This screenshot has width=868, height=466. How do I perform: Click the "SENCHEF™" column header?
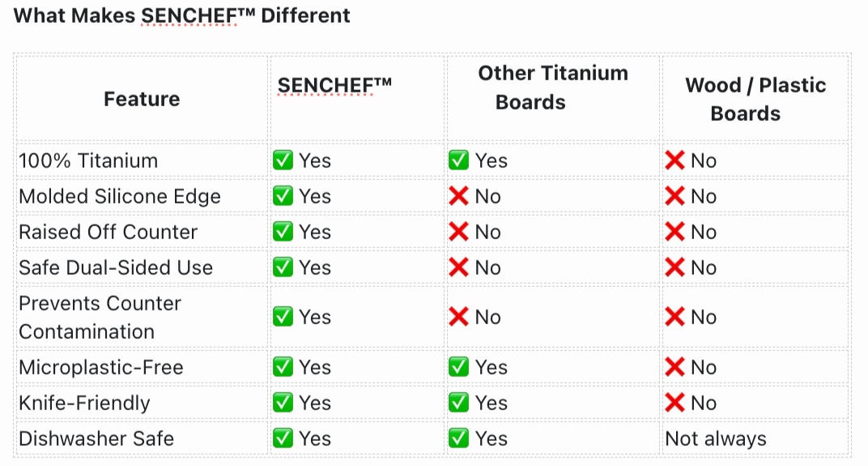[x=334, y=85]
